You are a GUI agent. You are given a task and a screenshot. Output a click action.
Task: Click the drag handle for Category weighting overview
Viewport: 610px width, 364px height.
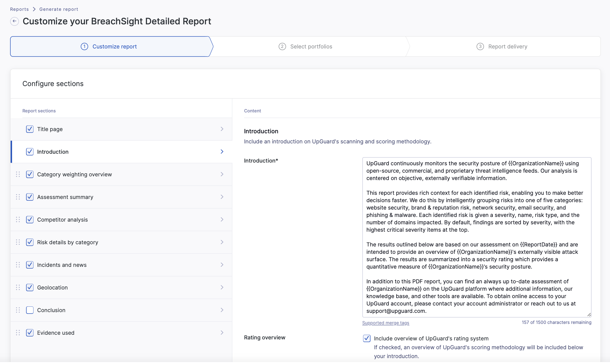[x=18, y=174]
